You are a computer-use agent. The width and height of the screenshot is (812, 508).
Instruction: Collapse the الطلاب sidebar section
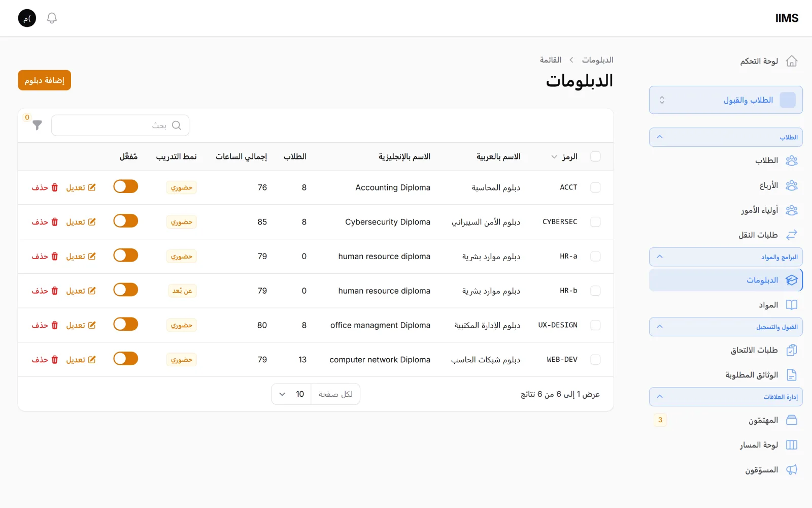[x=726, y=137]
